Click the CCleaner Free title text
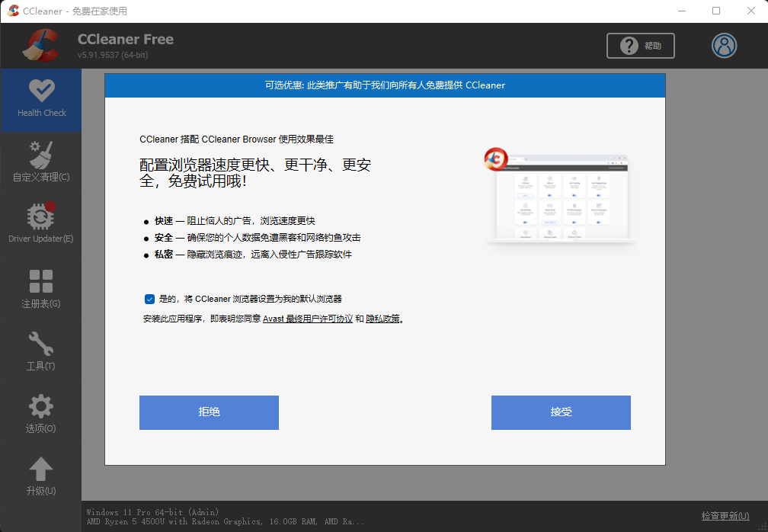 pos(126,39)
